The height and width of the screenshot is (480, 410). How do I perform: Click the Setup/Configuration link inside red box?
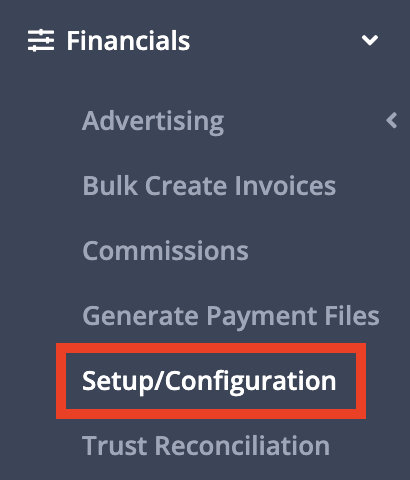209,381
